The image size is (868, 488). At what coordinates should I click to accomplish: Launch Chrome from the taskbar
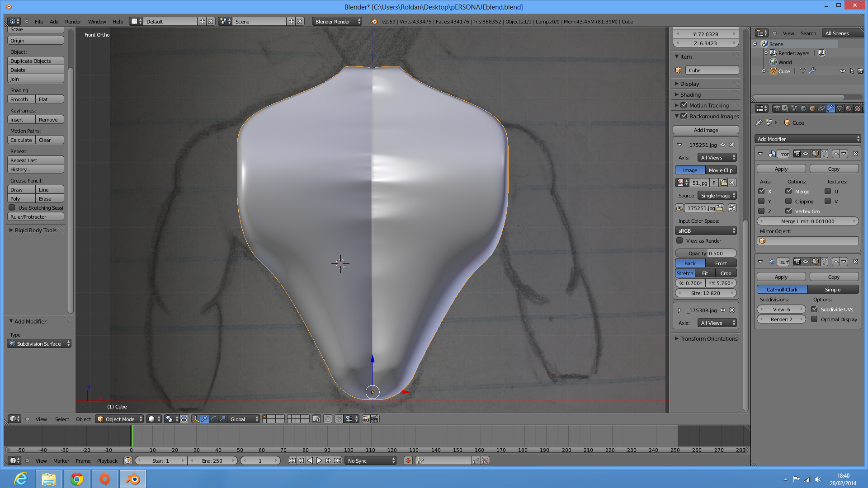coord(77,479)
